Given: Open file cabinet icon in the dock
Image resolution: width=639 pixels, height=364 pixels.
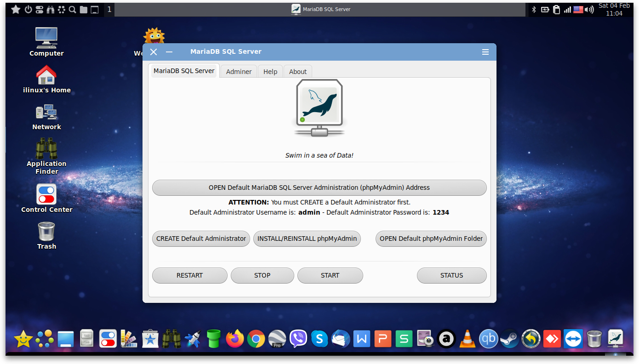Looking at the screenshot, I should point(87,339).
